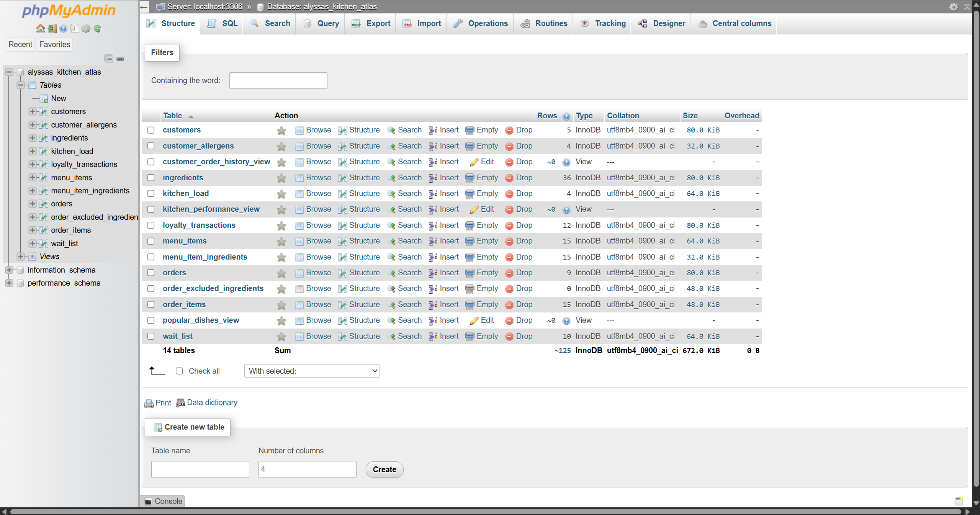Click the Drop icon for kitchen_load row
This screenshot has height=515, width=980.
coord(509,194)
